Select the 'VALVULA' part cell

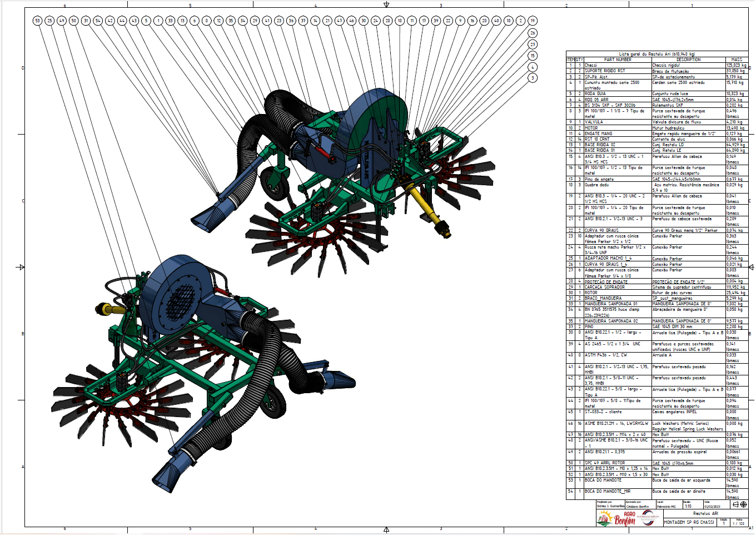click(618, 122)
